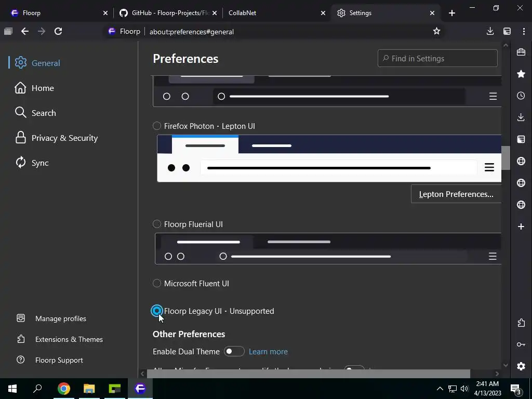Open the history clock in sidebar
Screen dimensions: 532x399
click(x=521, y=96)
